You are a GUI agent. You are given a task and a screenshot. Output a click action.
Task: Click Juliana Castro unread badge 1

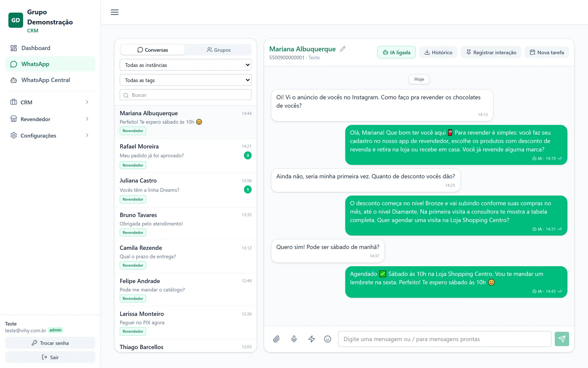[x=248, y=189]
